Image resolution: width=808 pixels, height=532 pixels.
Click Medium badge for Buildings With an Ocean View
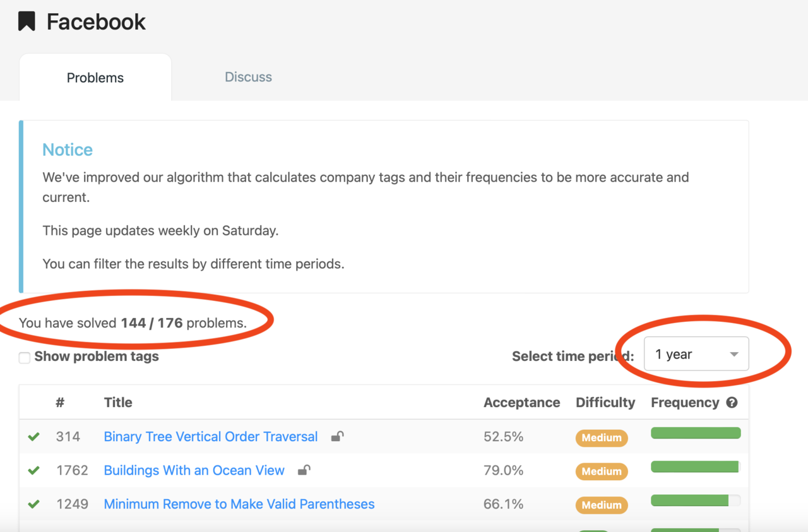click(x=601, y=471)
